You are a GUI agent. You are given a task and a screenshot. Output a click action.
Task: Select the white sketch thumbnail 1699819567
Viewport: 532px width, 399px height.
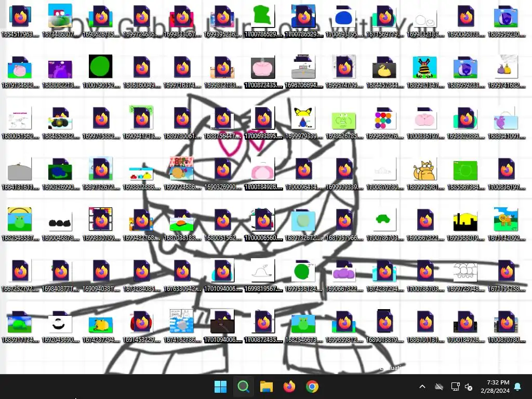click(263, 271)
